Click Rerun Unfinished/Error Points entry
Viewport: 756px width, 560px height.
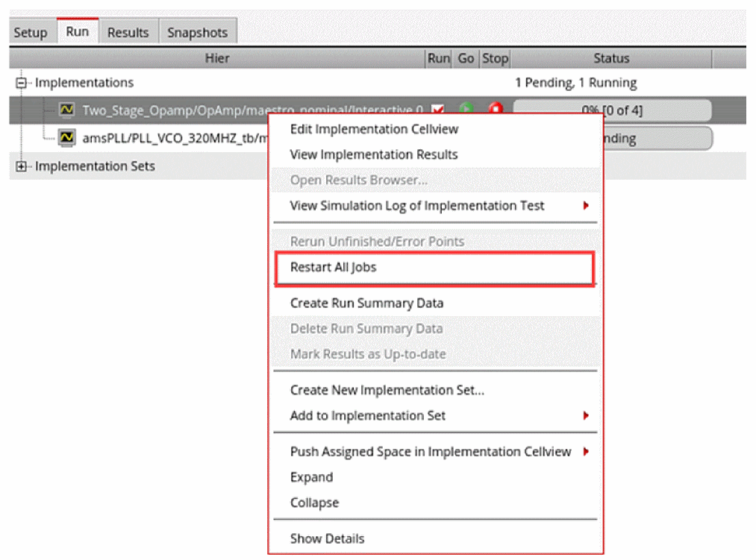coord(435,242)
